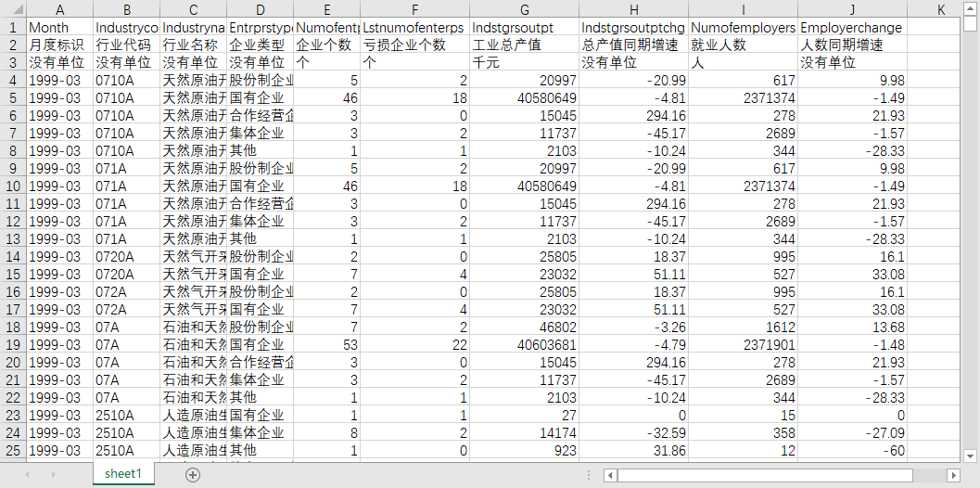
Task: Select row 10 header
Action: [x=13, y=186]
